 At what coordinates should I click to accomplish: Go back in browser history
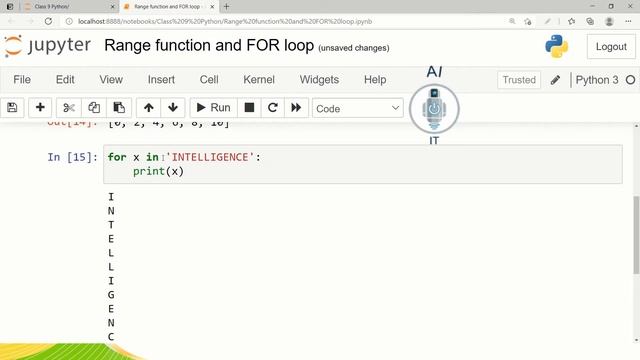(11, 21)
